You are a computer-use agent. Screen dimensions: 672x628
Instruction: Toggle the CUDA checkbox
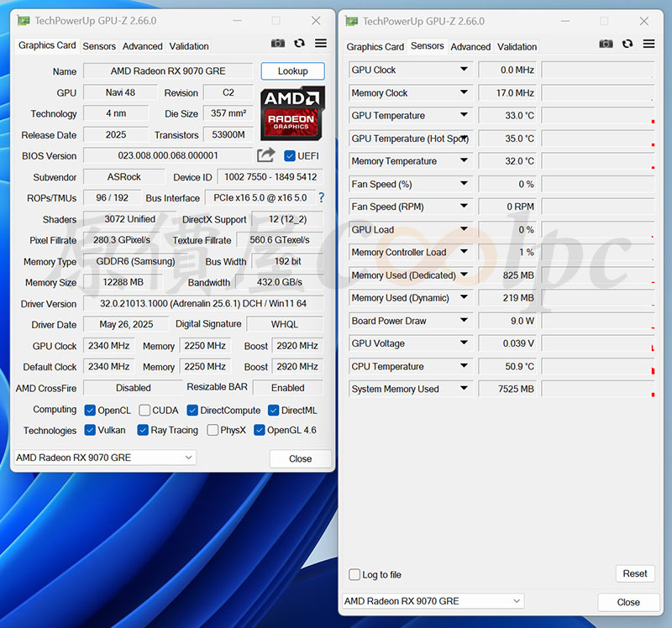144,411
